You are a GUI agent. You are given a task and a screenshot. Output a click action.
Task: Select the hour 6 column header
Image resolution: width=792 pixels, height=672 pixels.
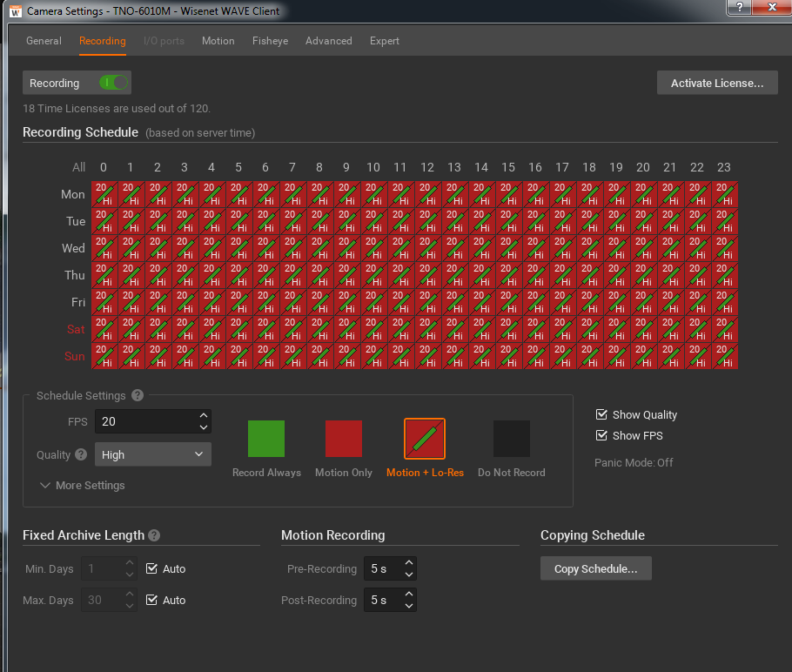[x=265, y=167]
